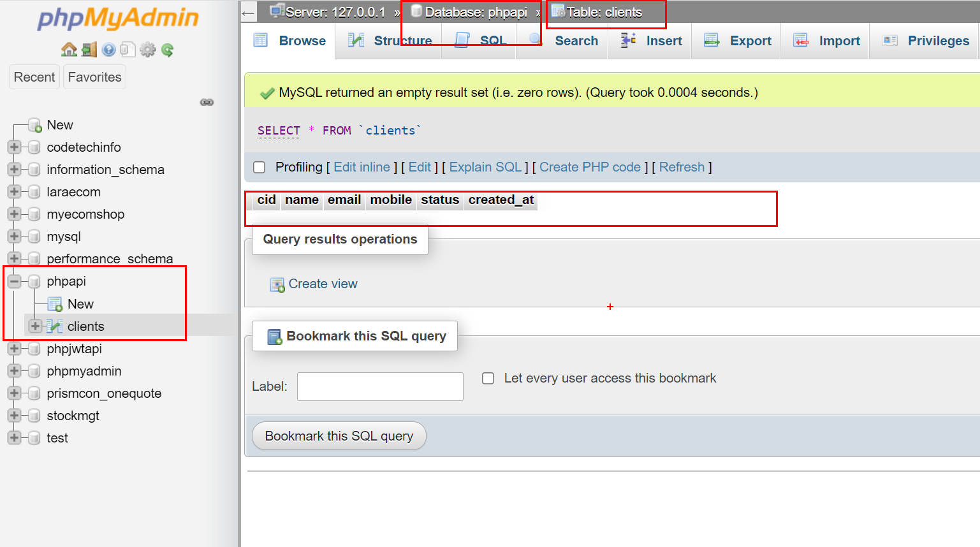Collapse the phpapi database
The width and height of the screenshot is (980, 547).
coord(14,281)
